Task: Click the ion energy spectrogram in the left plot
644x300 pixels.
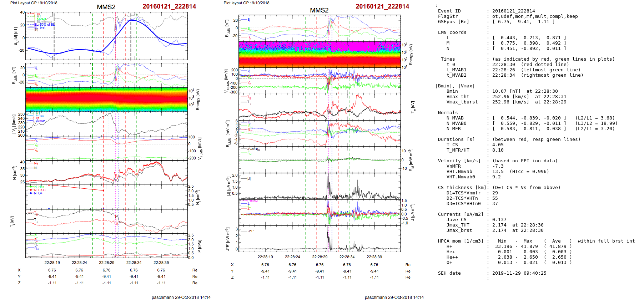Action: pyautogui.click(x=106, y=99)
